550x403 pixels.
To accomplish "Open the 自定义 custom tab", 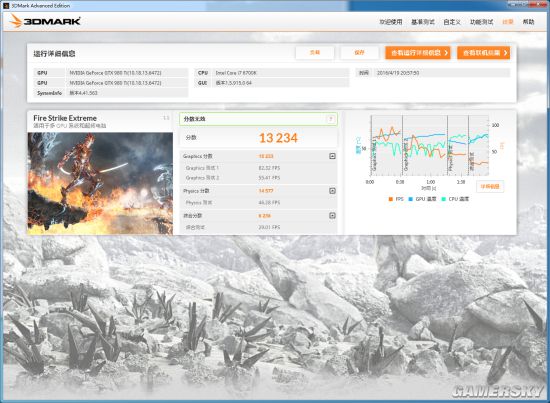I will point(452,22).
